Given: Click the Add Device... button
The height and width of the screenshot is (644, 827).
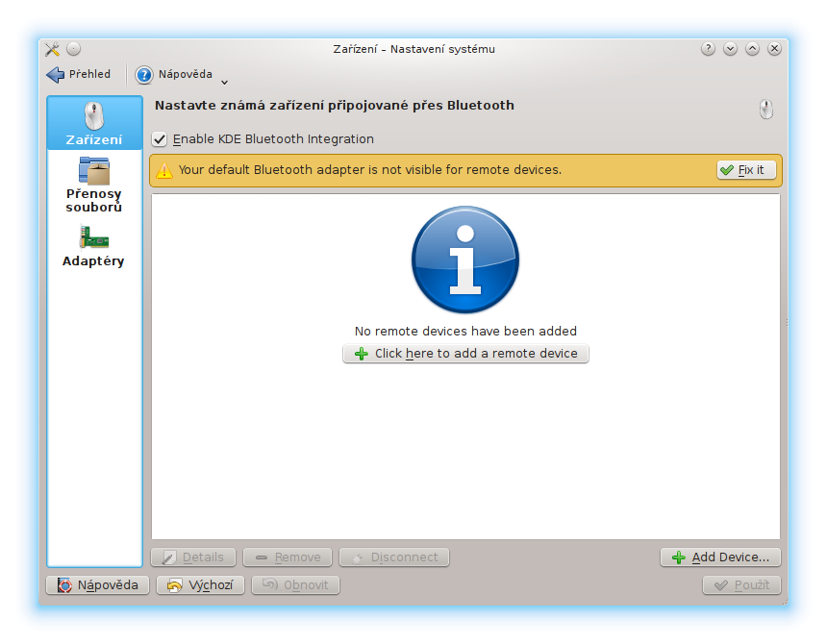Looking at the screenshot, I should (x=720, y=557).
